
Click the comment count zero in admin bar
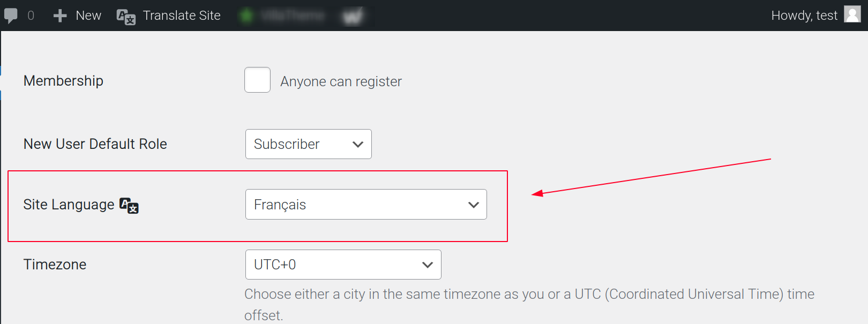click(x=31, y=15)
